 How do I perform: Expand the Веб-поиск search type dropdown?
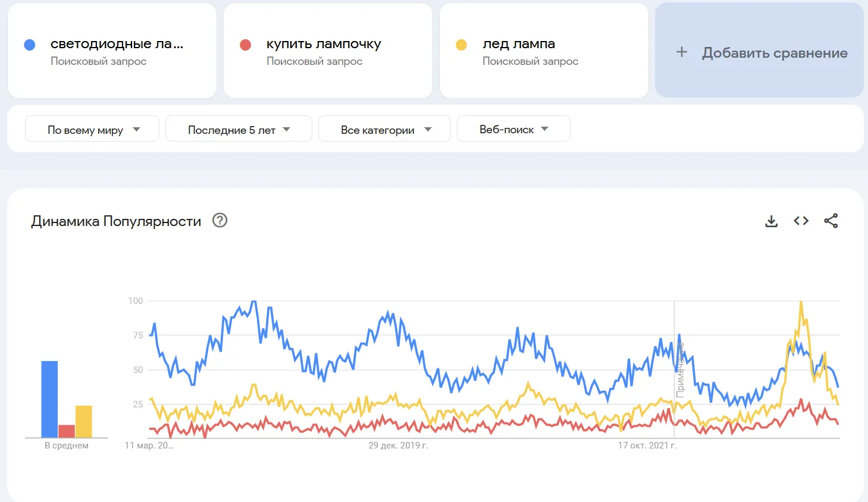click(x=513, y=129)
